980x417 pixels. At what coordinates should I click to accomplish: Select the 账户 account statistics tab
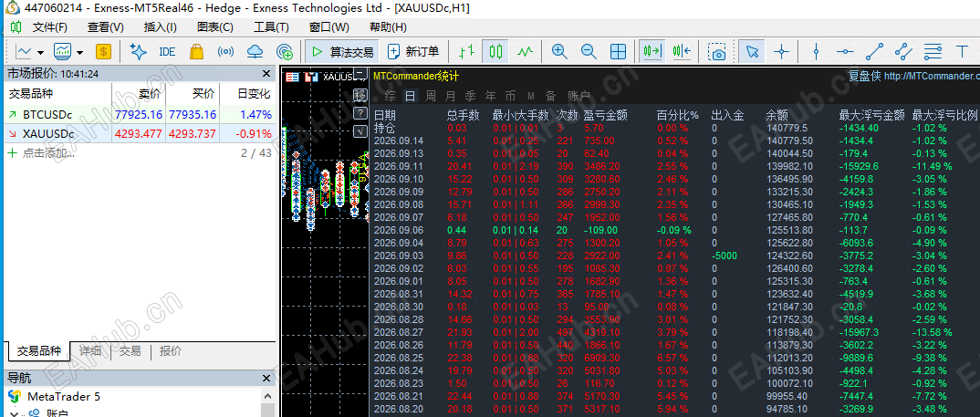pos(579,97)
